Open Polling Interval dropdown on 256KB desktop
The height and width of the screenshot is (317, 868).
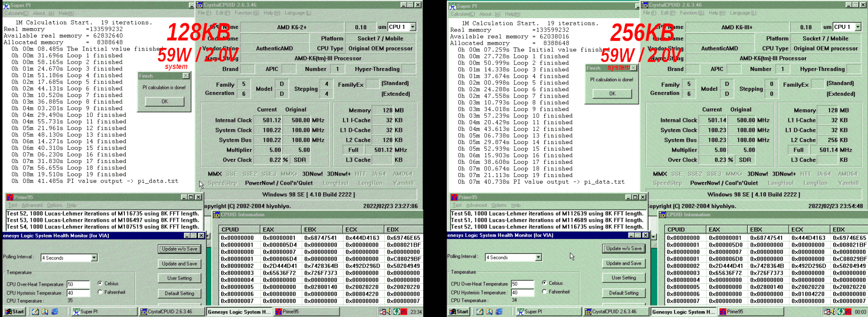tap(538, 257)
